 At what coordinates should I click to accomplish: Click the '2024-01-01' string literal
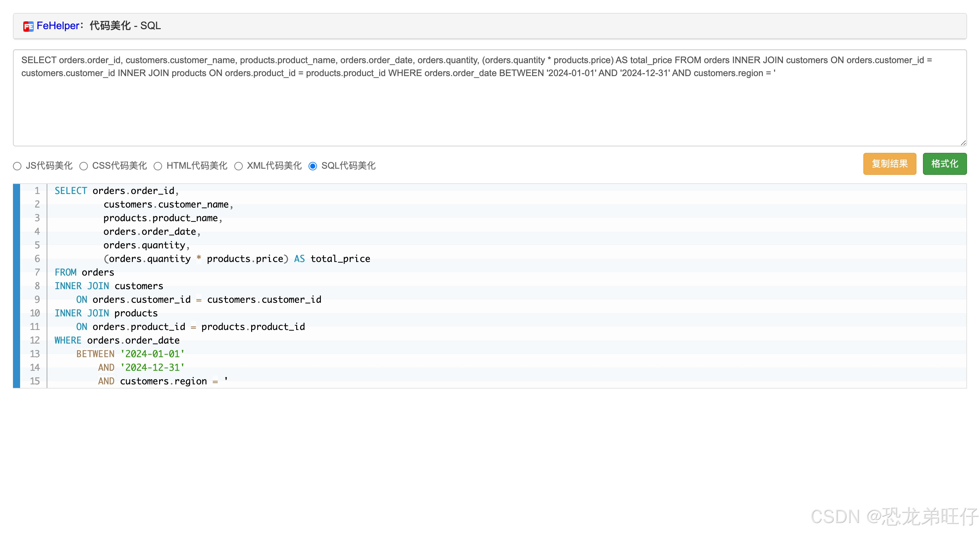pyautogui.click(x=153, y=354)
